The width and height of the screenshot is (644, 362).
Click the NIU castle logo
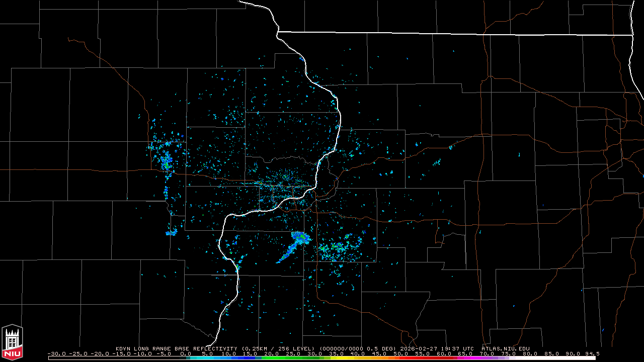click(x=12, y=342)
